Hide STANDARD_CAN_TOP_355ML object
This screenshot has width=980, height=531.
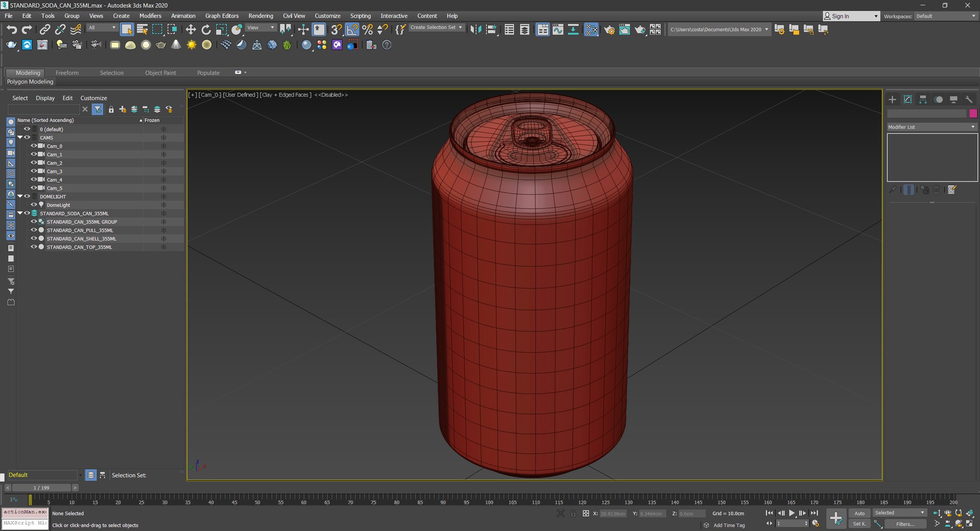(34, 247)
